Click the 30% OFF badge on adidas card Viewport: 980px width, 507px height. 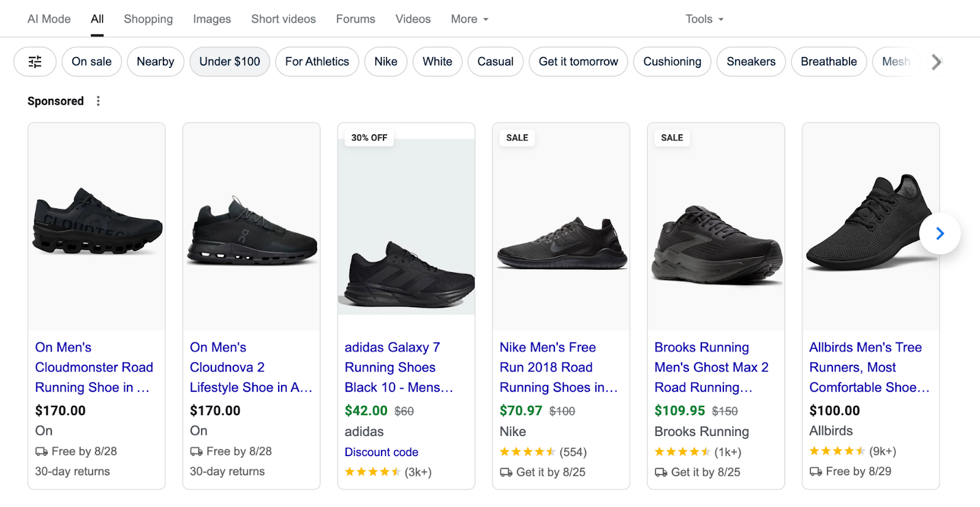(x=369, y=138)
